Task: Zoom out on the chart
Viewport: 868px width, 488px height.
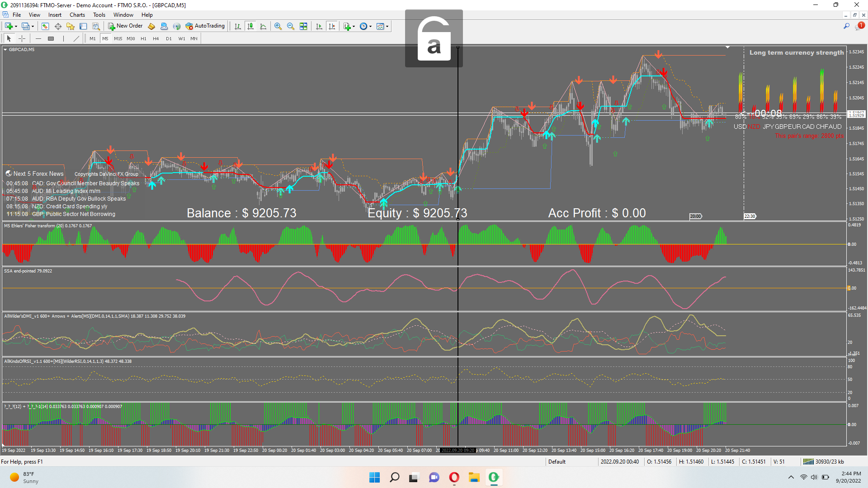Action: 291,26
